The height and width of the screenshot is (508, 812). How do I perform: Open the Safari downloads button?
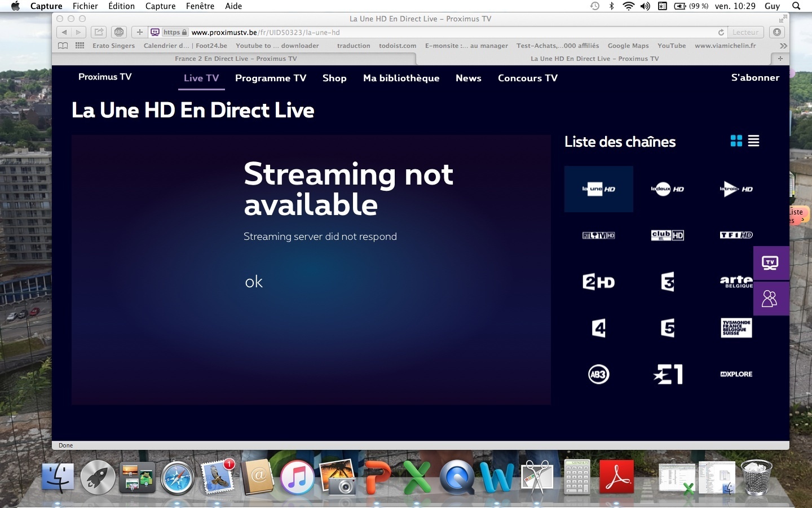tap(777, 32)
